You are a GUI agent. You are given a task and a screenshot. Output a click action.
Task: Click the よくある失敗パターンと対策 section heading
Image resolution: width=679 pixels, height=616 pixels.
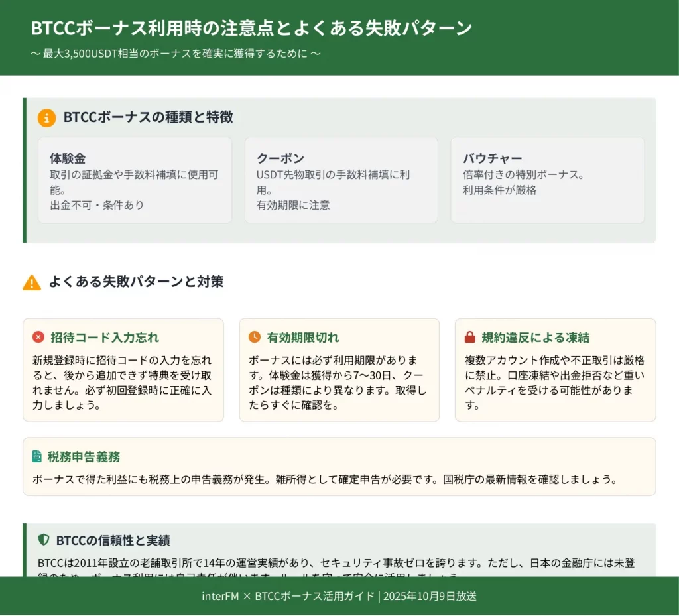[136, 282]
